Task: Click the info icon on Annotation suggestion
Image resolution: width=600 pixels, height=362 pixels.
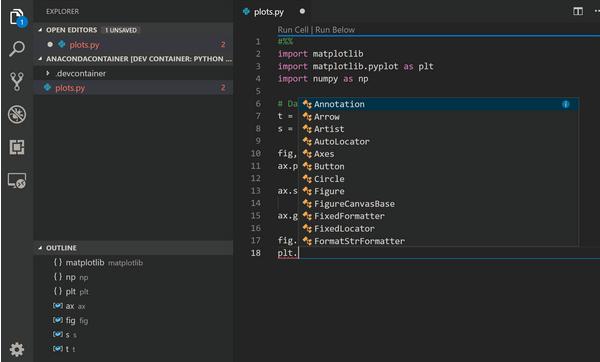Action: (566, 104)
